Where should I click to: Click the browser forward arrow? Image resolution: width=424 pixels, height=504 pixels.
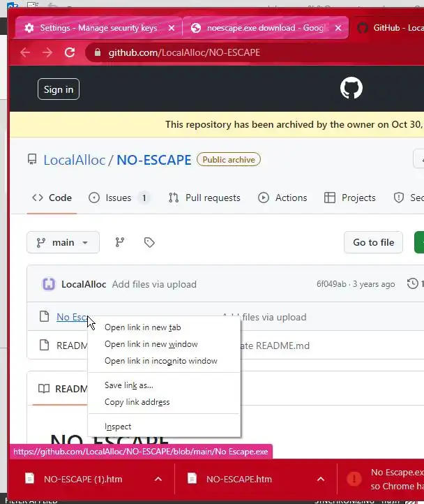click(47, 52)
